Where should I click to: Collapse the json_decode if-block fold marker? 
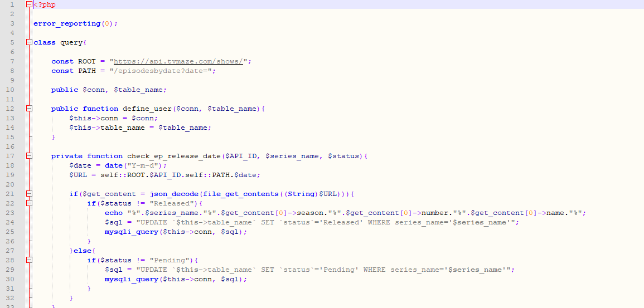point(29,194)
